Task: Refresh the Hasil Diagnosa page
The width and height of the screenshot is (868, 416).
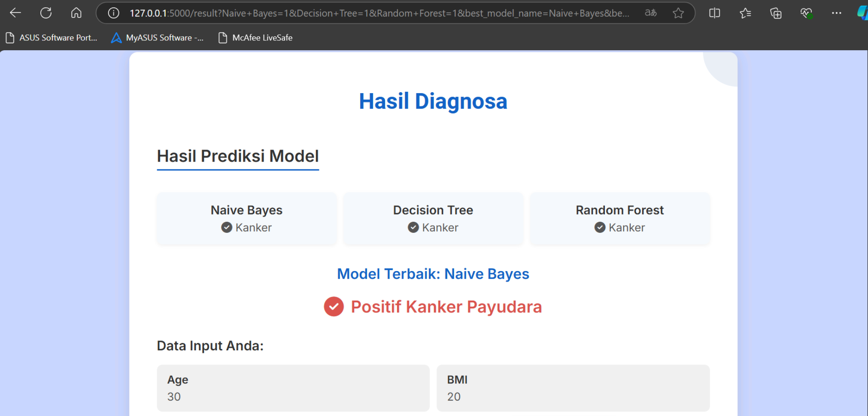Action: tap(46, 13)
